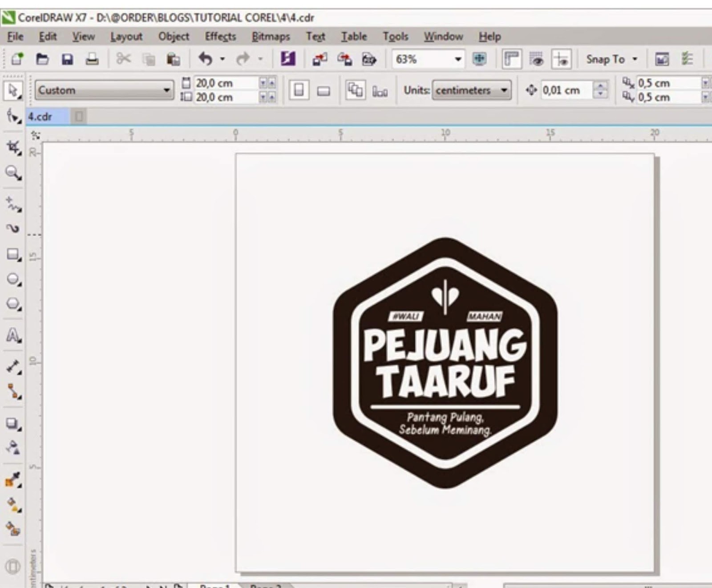The image size is (712, 588).
Task: Toggle landscape page orientation
Action: (x=324, y=90)
